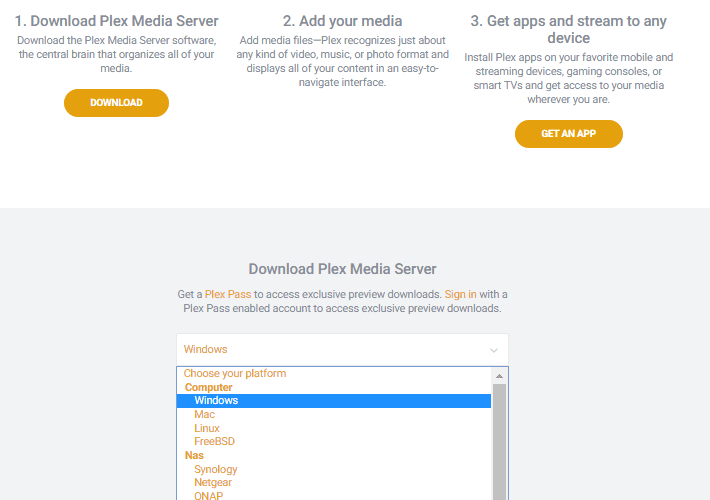Click the 'Get apps and stream' heading
The width and height of the screenshot is (710, 500).
pos(568,29)
